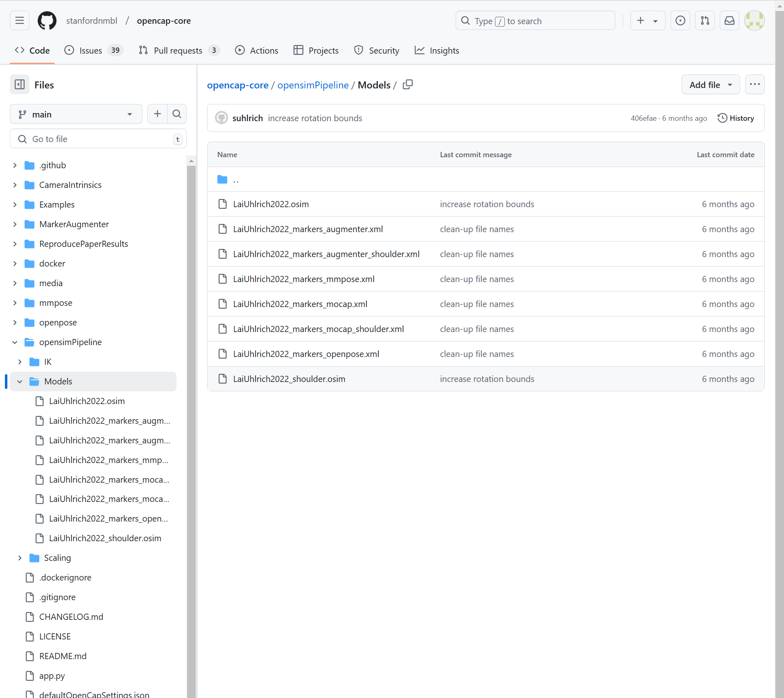
Task: Expand the CameraIntrinsics folder chevron
Action: (15, 185)
